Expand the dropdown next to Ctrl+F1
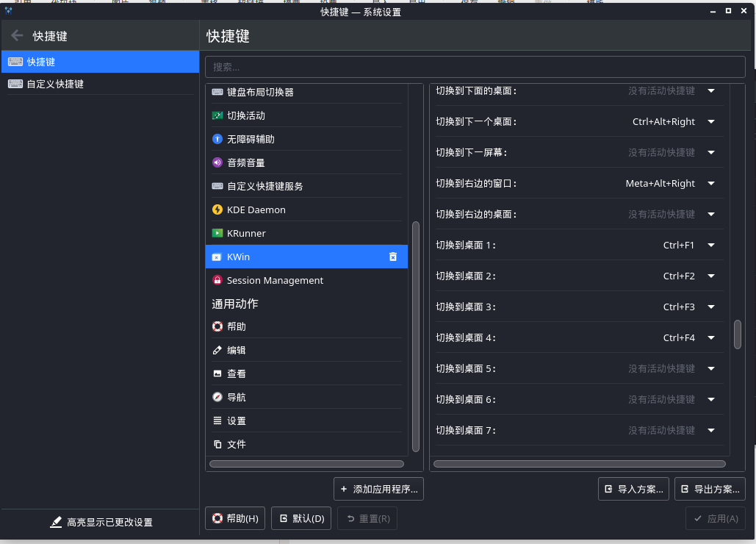756x544 pixels. click(x=710, y=245)
